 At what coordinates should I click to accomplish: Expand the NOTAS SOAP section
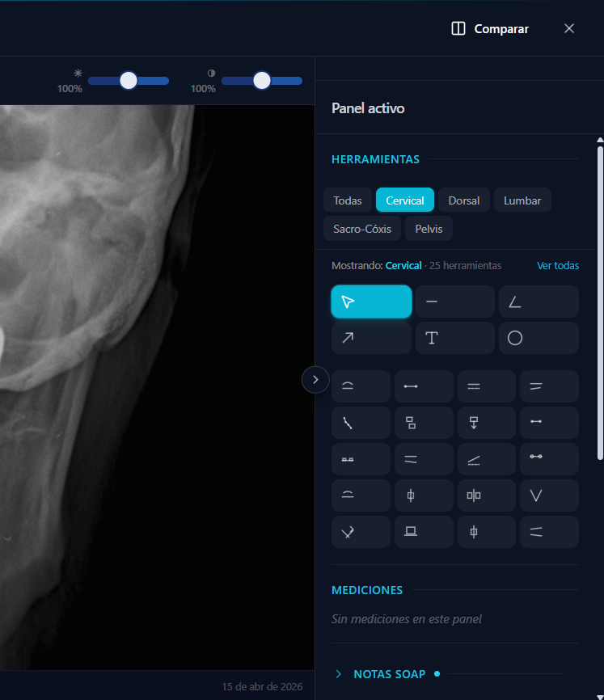[x=389, y=674]
